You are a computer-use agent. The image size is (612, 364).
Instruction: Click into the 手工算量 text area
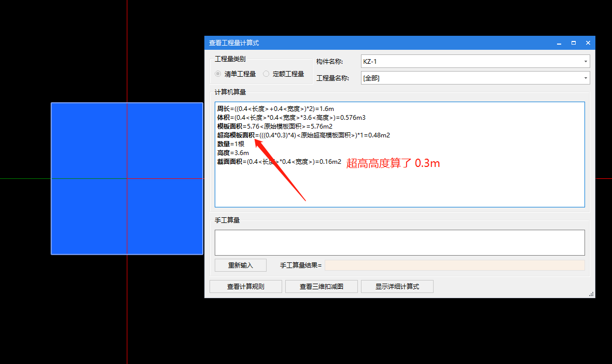click(x=400, y=243)
